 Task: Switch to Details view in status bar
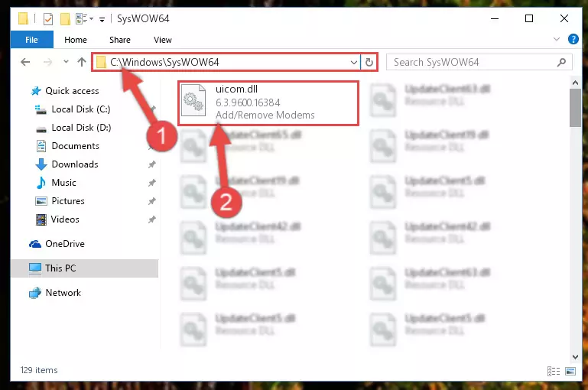[x=554, y=371]
